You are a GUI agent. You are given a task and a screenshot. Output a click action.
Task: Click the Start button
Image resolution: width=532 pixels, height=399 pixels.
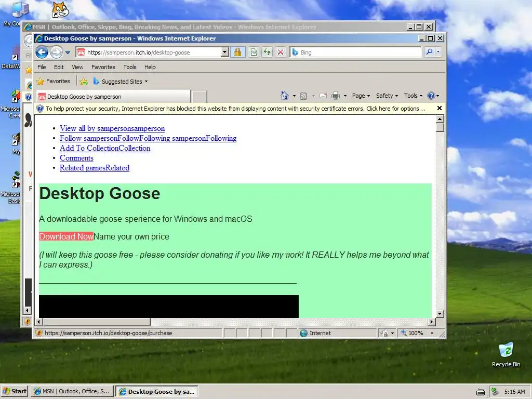tap(14, 391)
